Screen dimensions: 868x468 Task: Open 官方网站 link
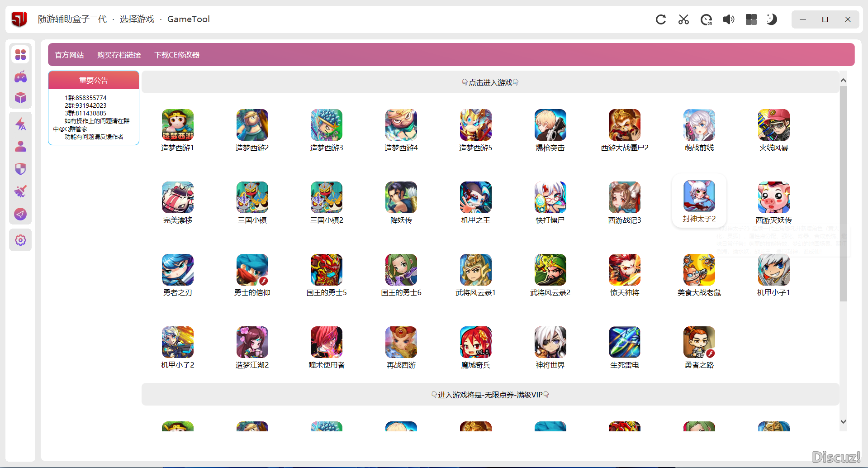pos(69,55)
